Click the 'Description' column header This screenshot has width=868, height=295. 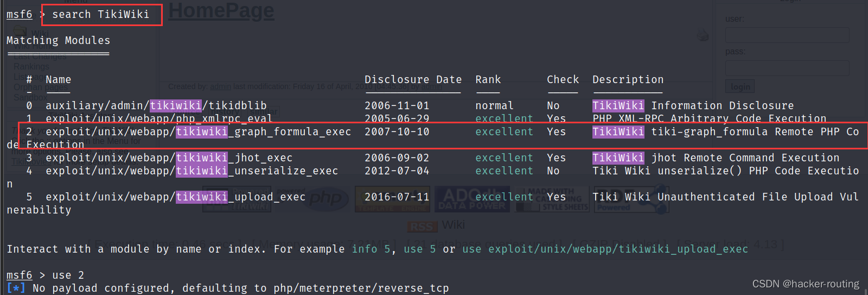click(x=628, y=79)
